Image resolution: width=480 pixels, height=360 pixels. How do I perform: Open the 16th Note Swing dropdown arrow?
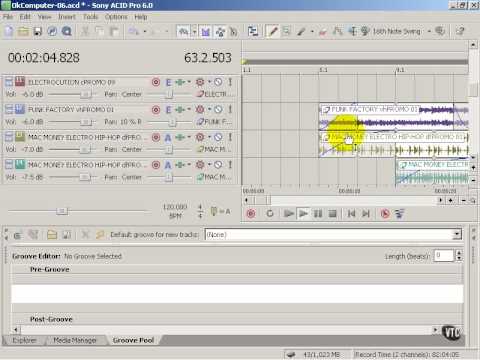pos(429,31)
